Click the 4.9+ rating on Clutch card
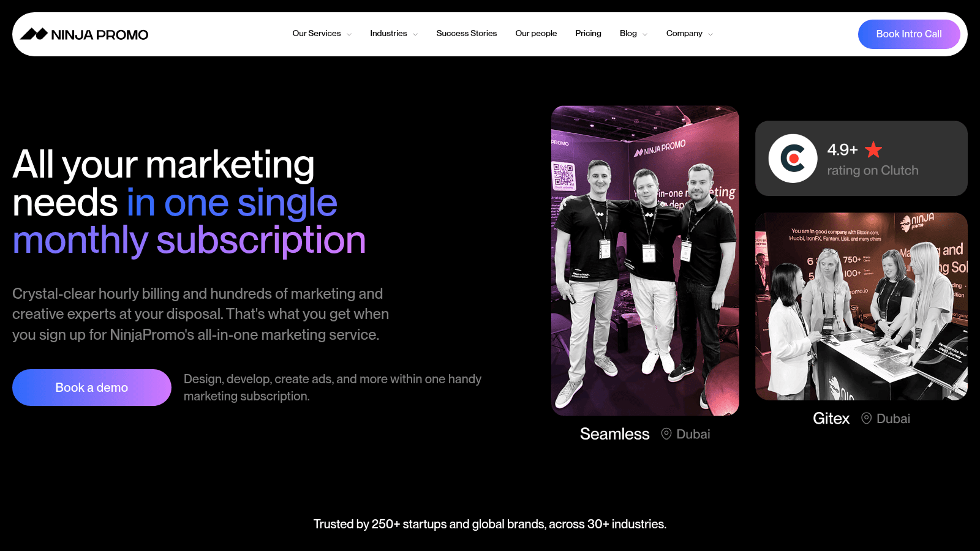This screenshot has height=551, width=980. coord(861,159)
